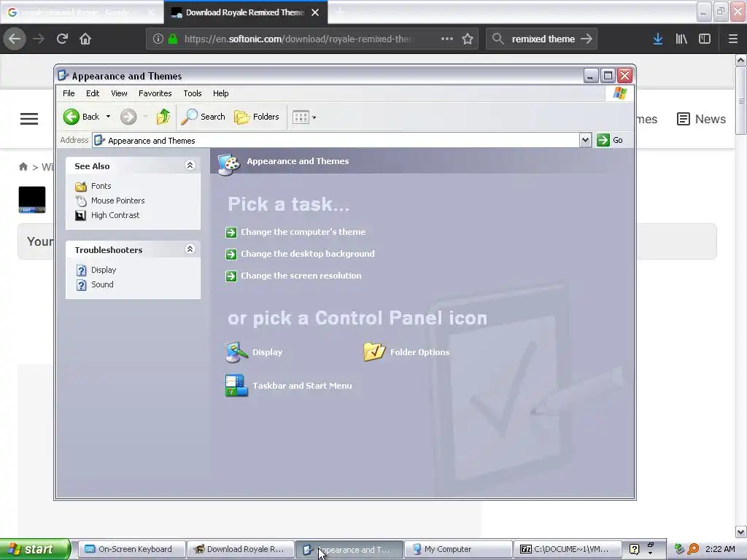Screen dimensions: 747x560
Task: Toggle the Firefox sidebar icon
Action: pyautogui.click(x=705, y=39)
